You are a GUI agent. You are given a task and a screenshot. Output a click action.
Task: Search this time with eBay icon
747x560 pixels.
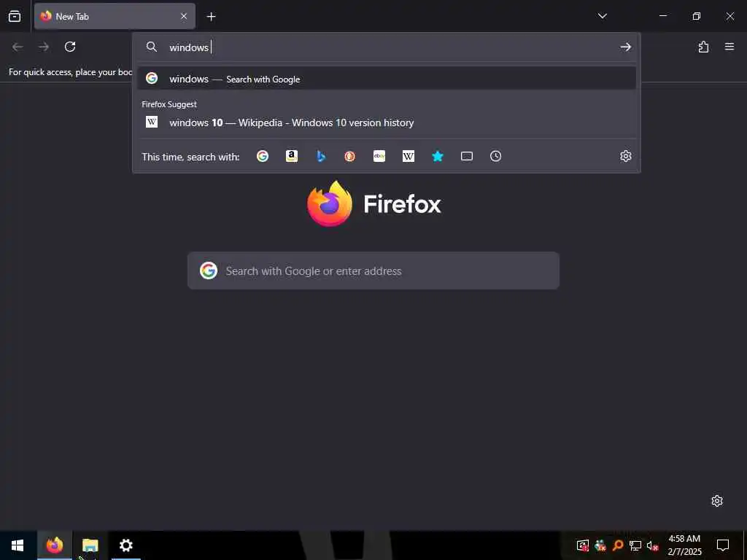pyautogui.click(x=379, y=156)
